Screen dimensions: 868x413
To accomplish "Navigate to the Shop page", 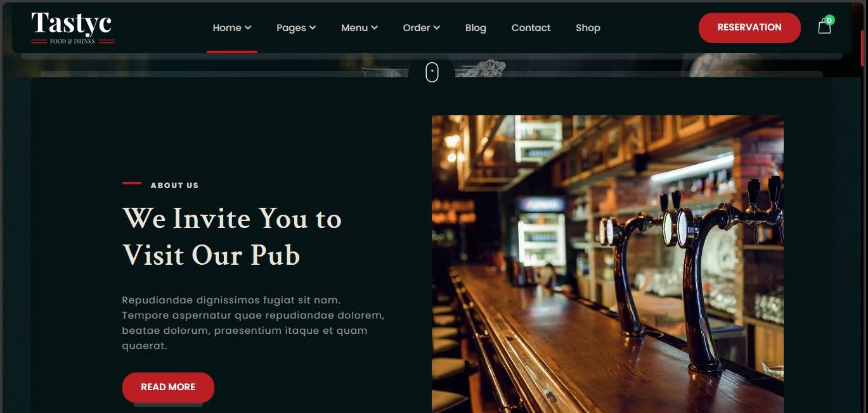I will click(588, 28).
